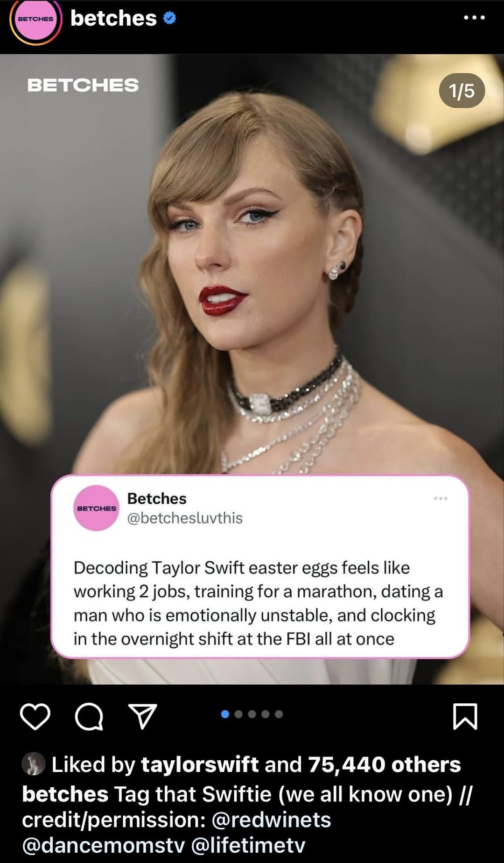View the 75,440 others likes list
Image resolution: width=504 pixels, height=863 pixels.
pos(384,765)
